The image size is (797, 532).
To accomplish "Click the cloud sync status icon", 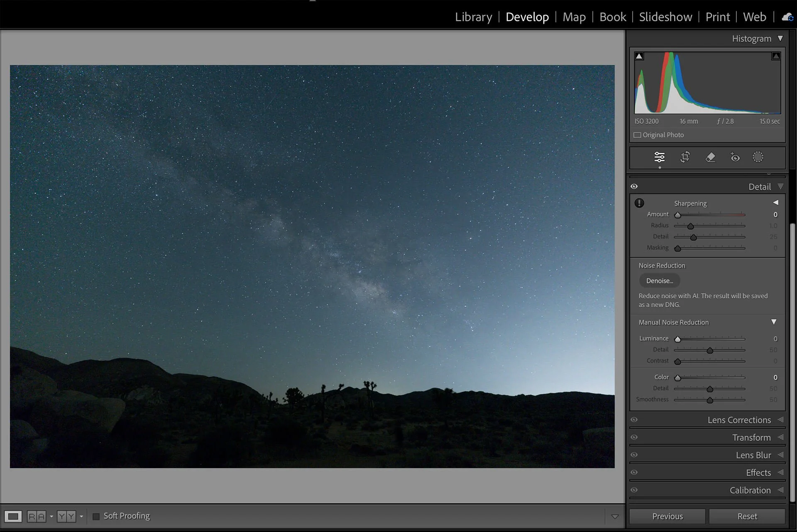I will [787, 17].
